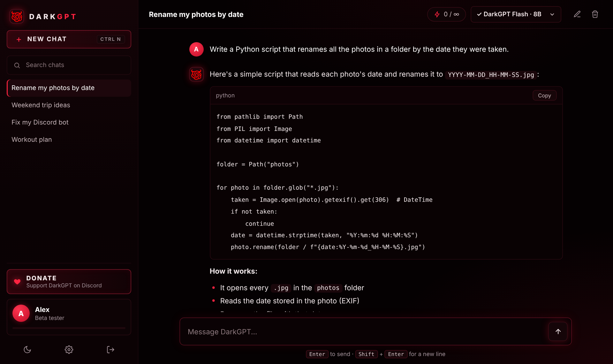Click the python language label
The width and height of the screenshot is (613, 364).
click(225, 95)
